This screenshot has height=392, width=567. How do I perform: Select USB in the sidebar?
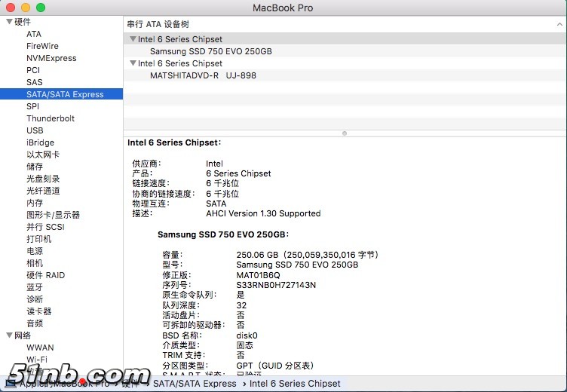point(35,130)
